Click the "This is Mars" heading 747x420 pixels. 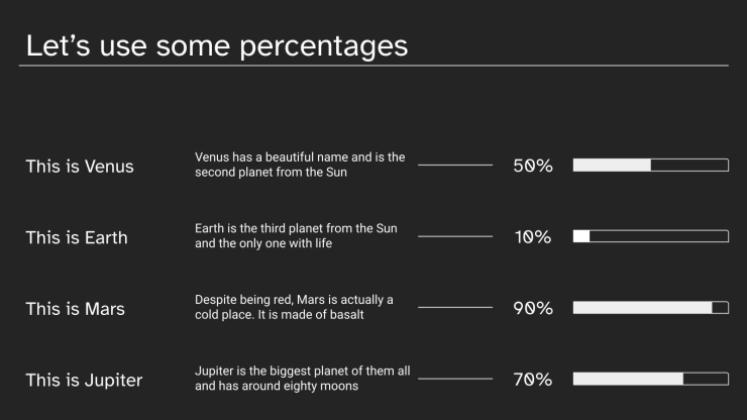tap(75, 308)
